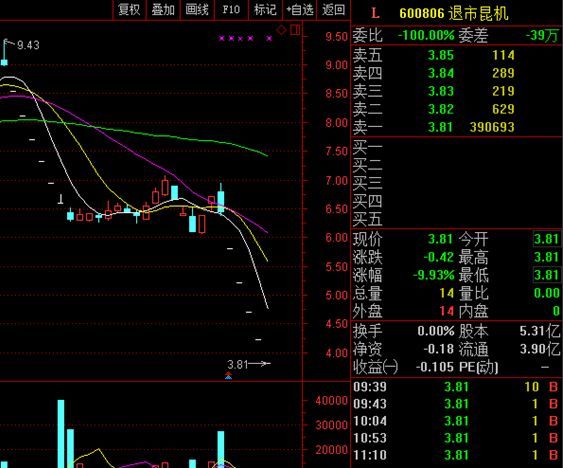Add stock via +自选 button
Image resolution: width=563 pixels, height=468 pixels.
point(299,9)
